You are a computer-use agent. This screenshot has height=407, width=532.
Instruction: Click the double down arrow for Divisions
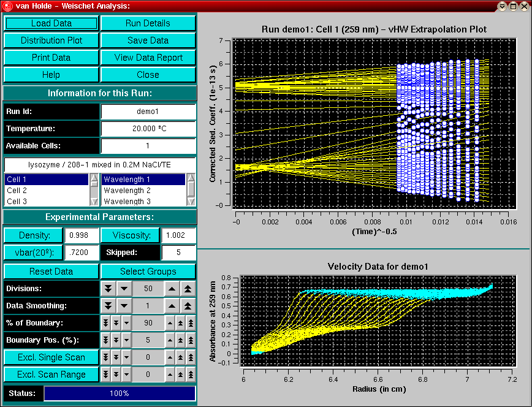pos(108,289)
